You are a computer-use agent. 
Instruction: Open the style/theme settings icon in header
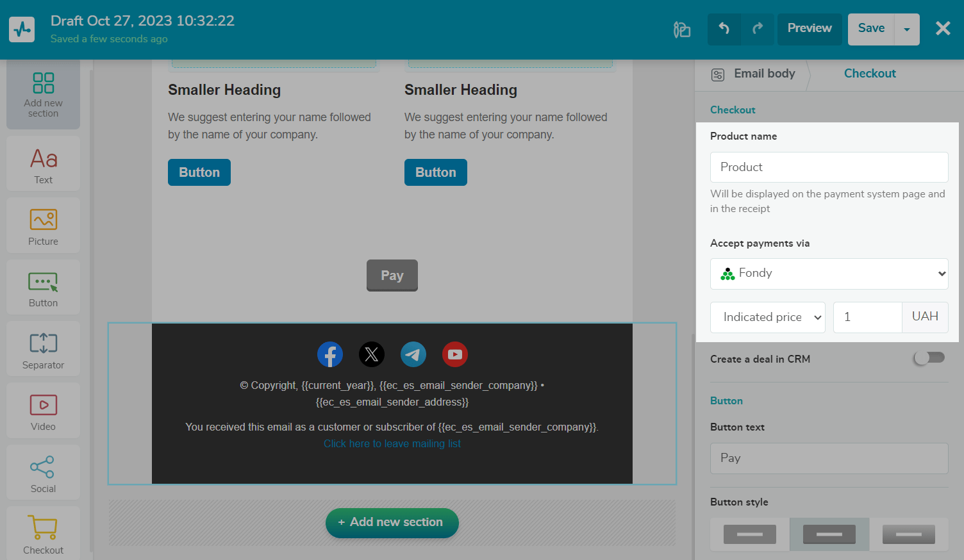(x=682, y=29)
